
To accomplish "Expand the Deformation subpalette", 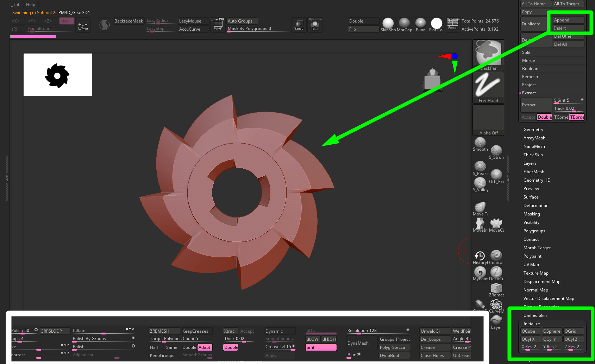I will [535, 206].
